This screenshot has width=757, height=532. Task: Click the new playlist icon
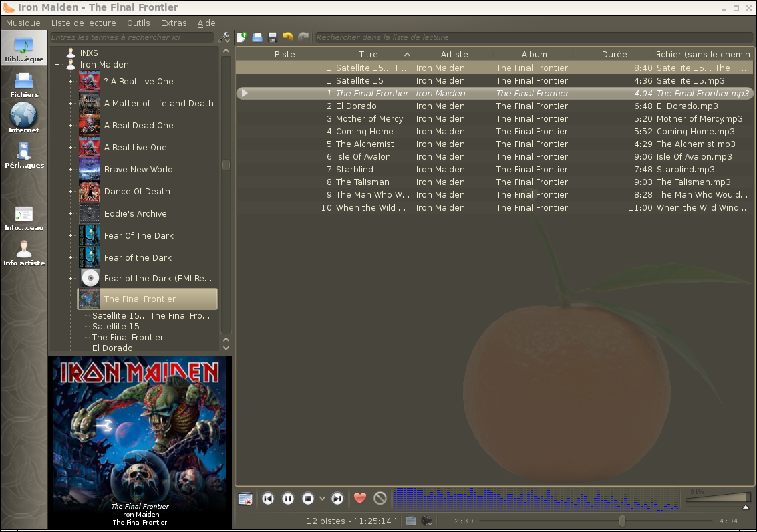click(x=242, y=37)
